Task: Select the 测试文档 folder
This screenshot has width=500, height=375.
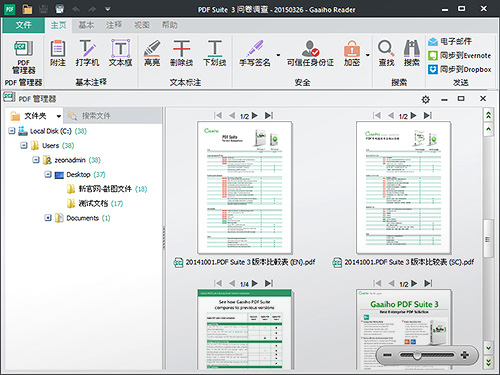Action: coord(95,203)
